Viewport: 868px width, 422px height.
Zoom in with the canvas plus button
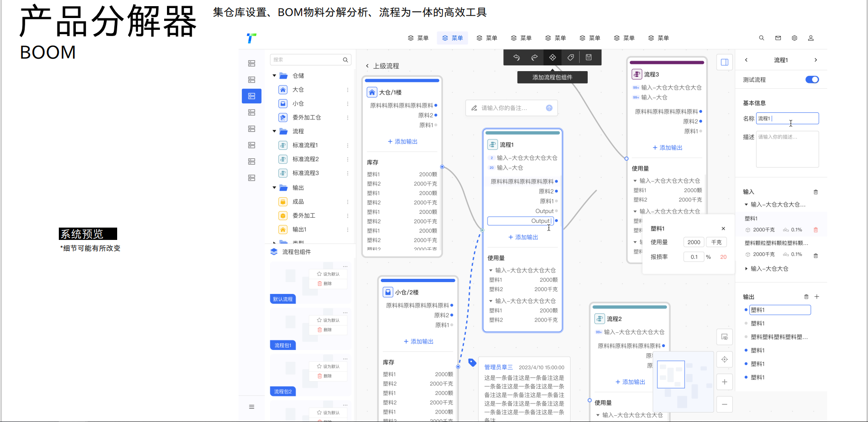(724, 382)
